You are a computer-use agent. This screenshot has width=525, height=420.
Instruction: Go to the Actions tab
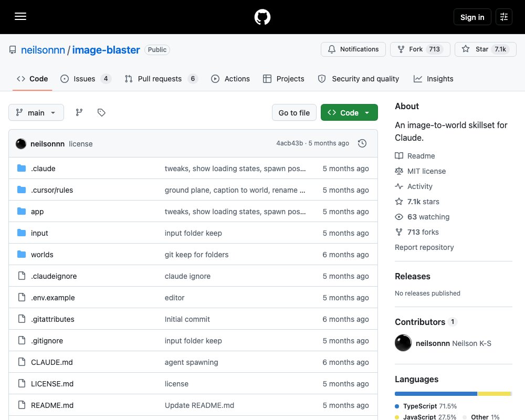click(x=230, y=79)
